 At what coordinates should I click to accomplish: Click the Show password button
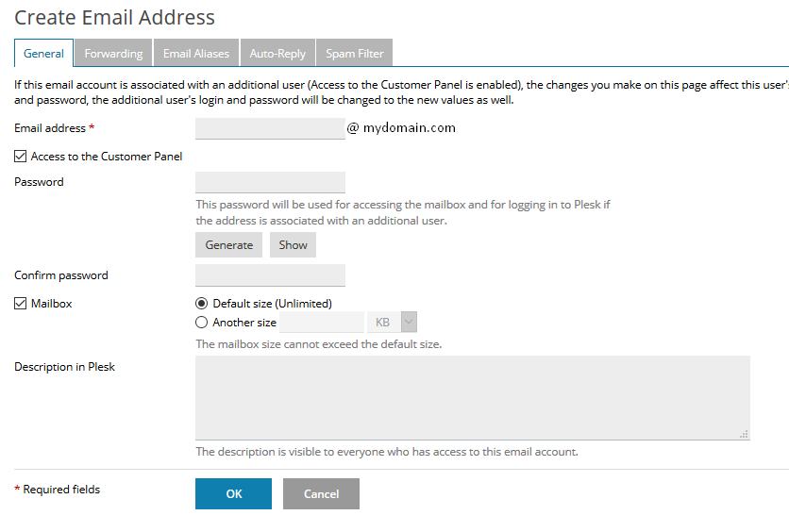tap(293, 245)
